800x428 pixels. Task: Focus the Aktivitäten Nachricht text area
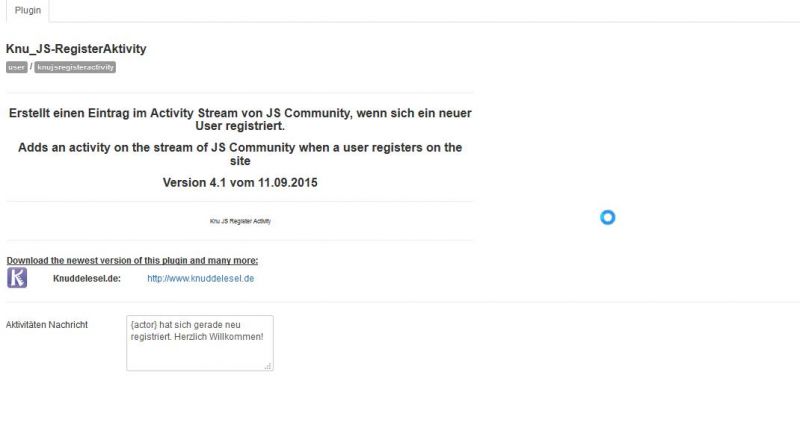[x=200, y=343]
